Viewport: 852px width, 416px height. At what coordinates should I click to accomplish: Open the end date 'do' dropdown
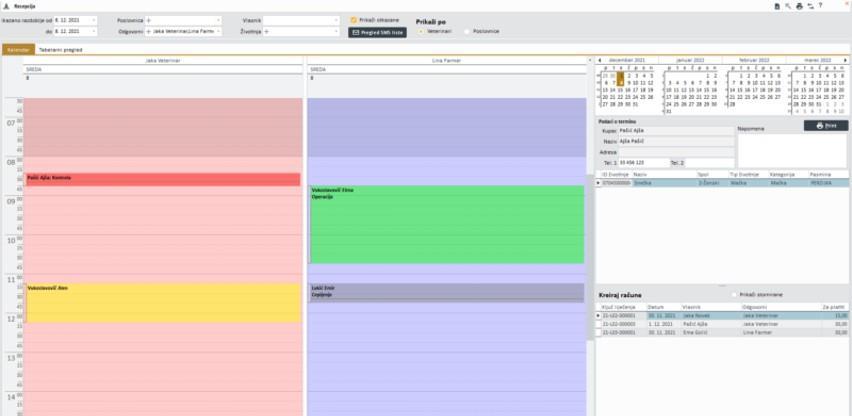(x=93, y=31)
